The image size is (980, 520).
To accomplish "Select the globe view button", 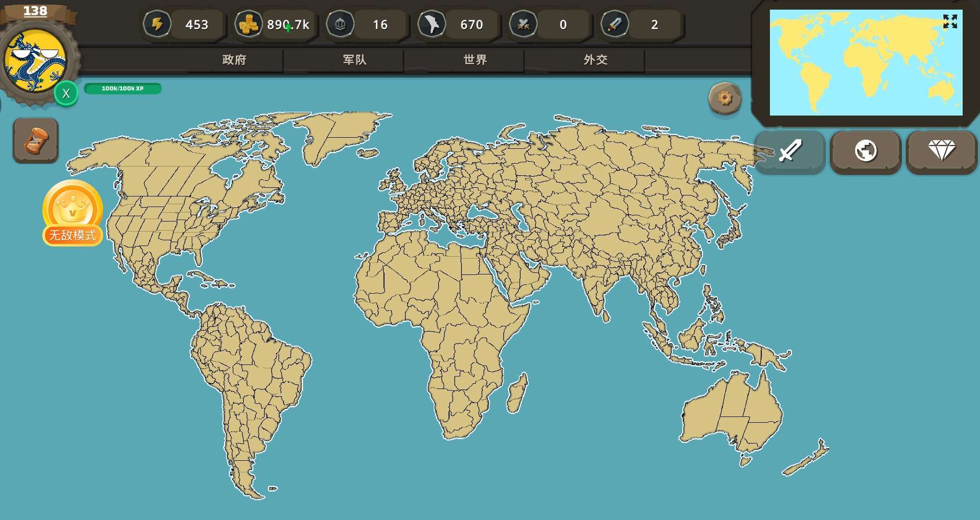I will 866,151.
